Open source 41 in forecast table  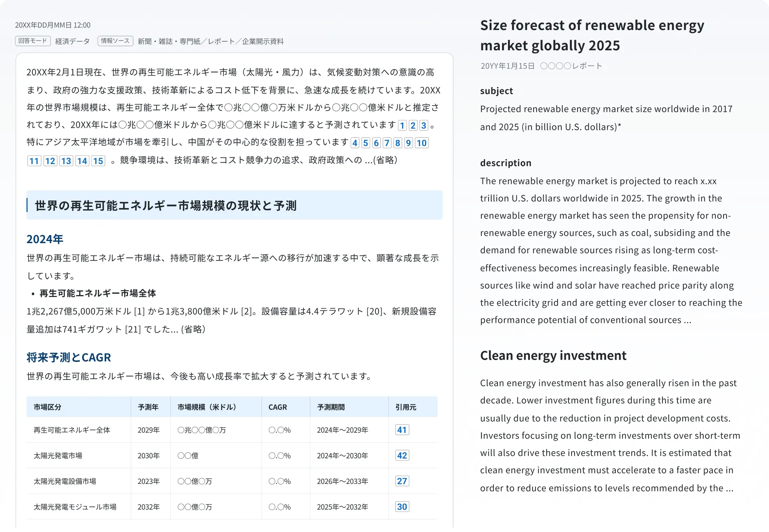click(402, 430)
